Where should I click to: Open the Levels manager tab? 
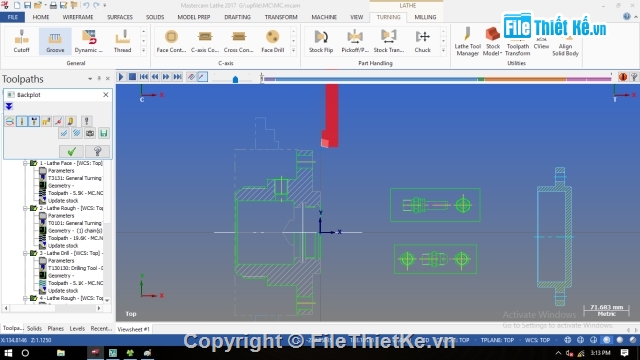tap(77, 329)
